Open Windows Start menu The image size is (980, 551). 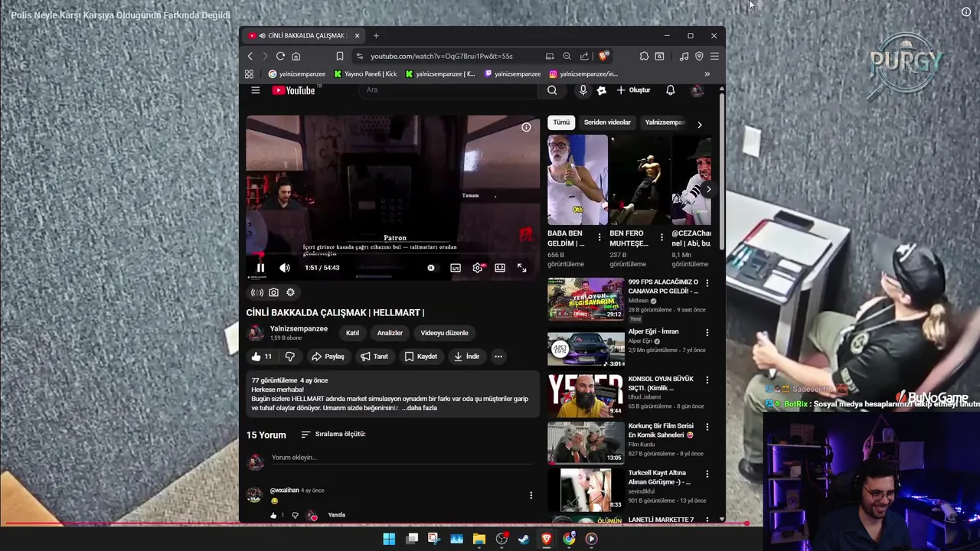point(389,539)
